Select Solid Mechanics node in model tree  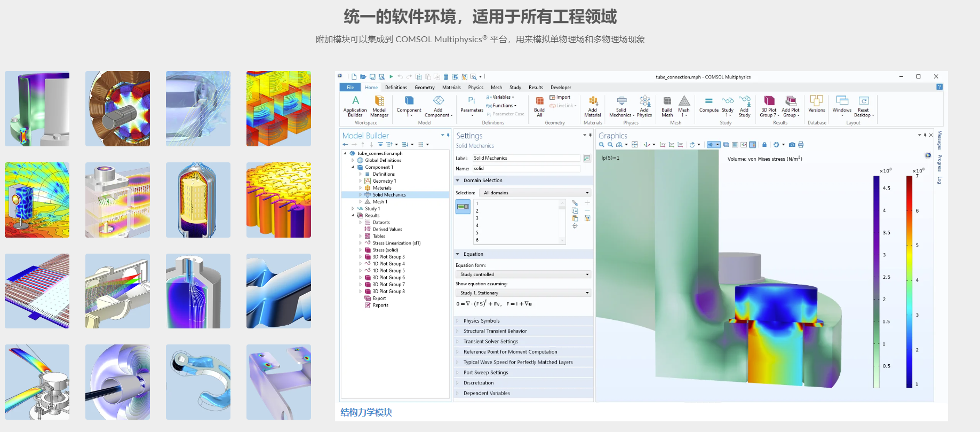tap(389, 195)
